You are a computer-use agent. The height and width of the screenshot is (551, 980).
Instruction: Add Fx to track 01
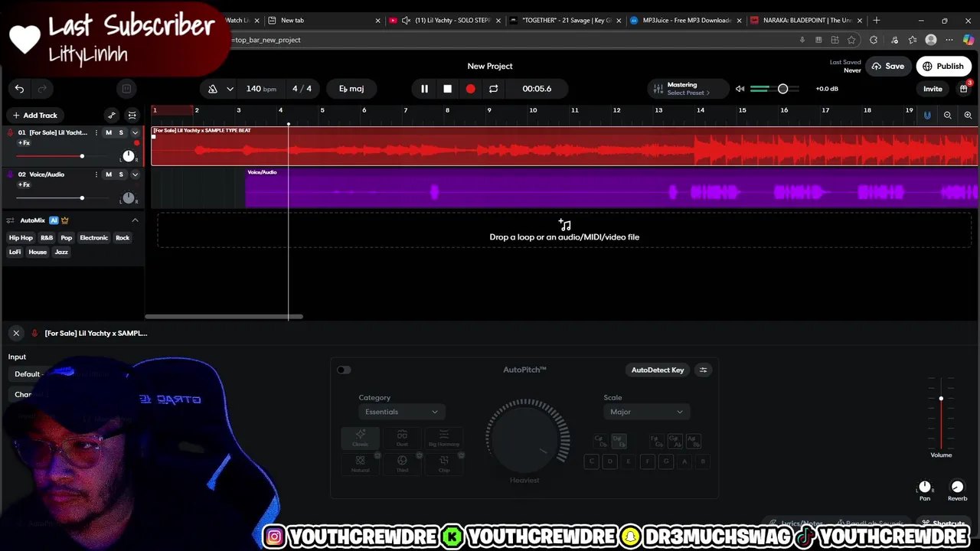coord(24,143)
